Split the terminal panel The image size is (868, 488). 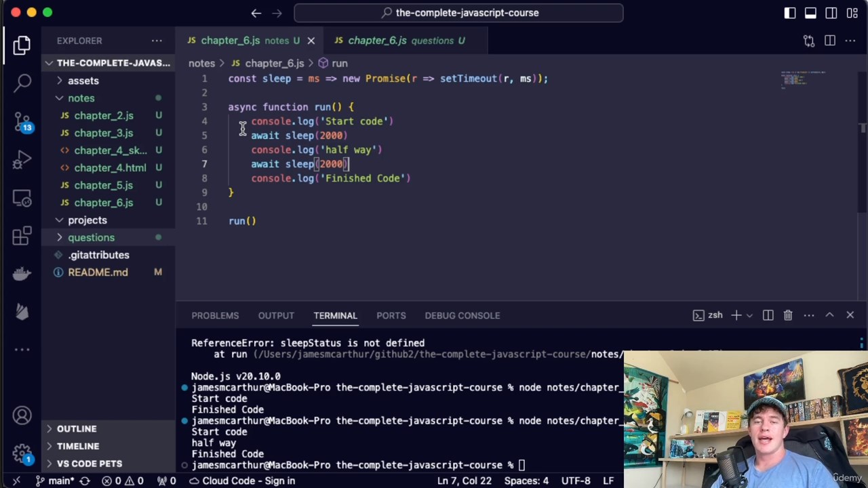(768, 315)
